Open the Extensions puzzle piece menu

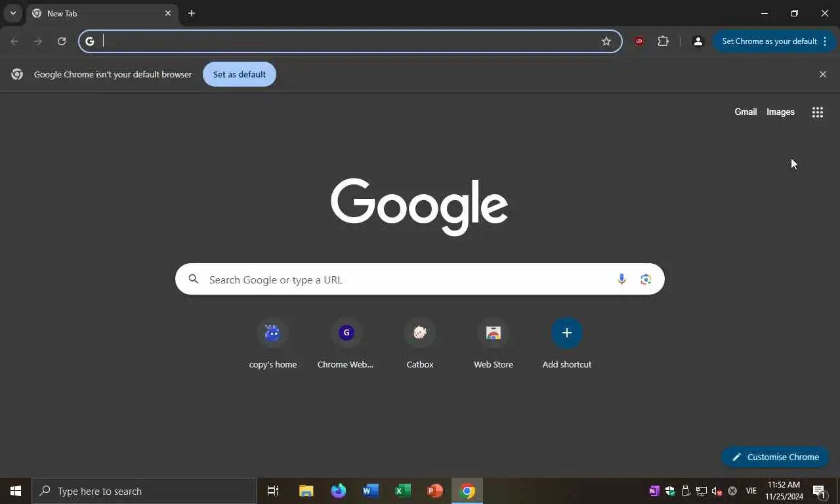click(663, 41)
